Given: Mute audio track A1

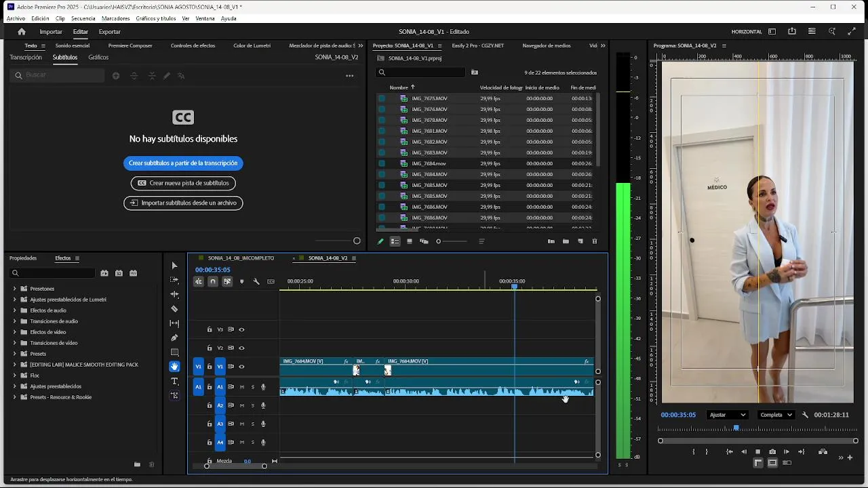Looking at the screenshot, I should tap(242, 387).
